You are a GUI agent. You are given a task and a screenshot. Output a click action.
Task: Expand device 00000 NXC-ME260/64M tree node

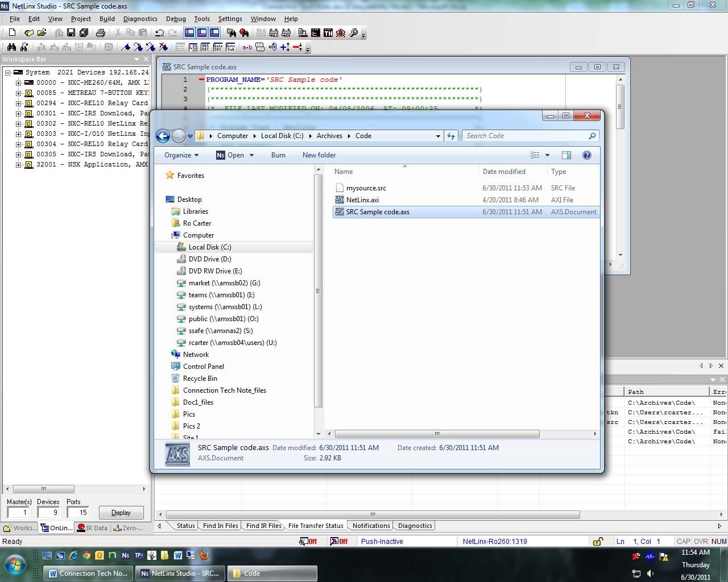19,83
